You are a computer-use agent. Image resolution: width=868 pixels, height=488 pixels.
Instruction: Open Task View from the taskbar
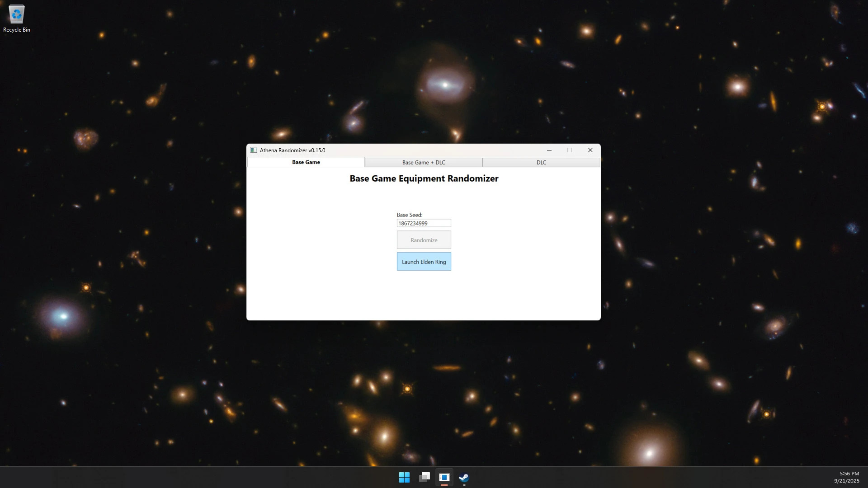(x=425, y=477)
